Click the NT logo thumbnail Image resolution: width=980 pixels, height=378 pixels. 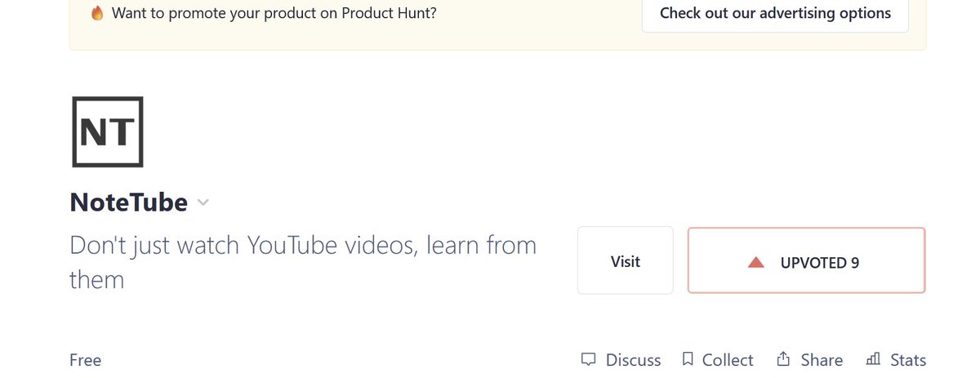click(108, 132)
